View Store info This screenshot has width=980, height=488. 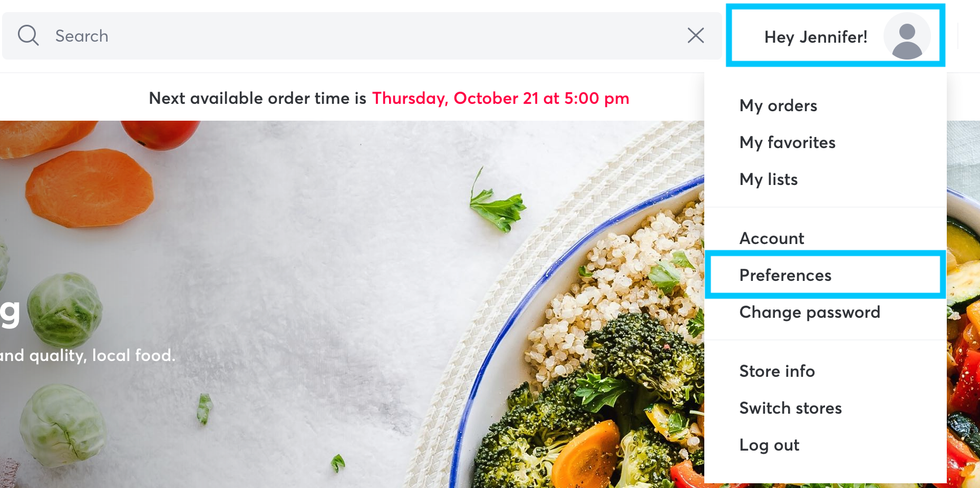pos(777,371)
